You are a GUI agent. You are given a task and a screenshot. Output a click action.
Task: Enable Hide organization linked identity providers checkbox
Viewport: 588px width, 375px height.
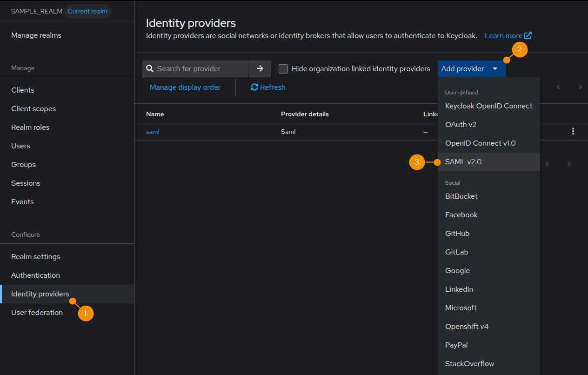click(x=283, y=69)
